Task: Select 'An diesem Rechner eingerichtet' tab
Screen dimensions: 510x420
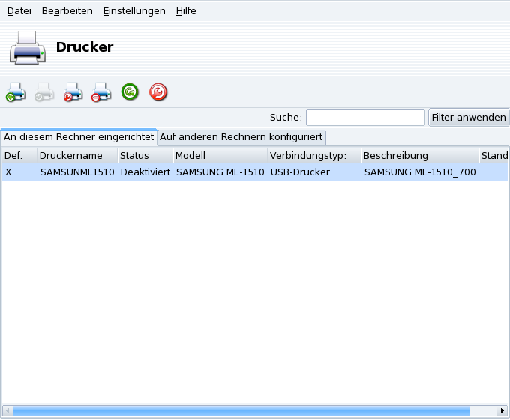Action: click(x=79, y=137)
